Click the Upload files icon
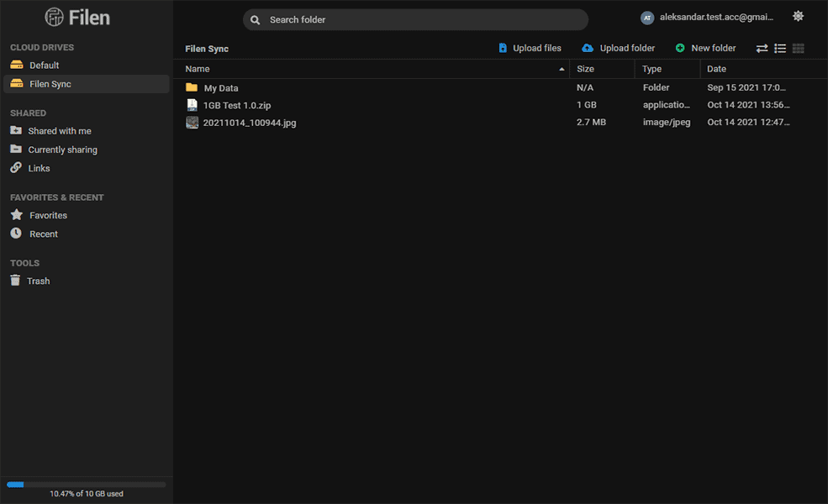Image resolution: width=828 pixels, height=504 pixels. [503, 49]
